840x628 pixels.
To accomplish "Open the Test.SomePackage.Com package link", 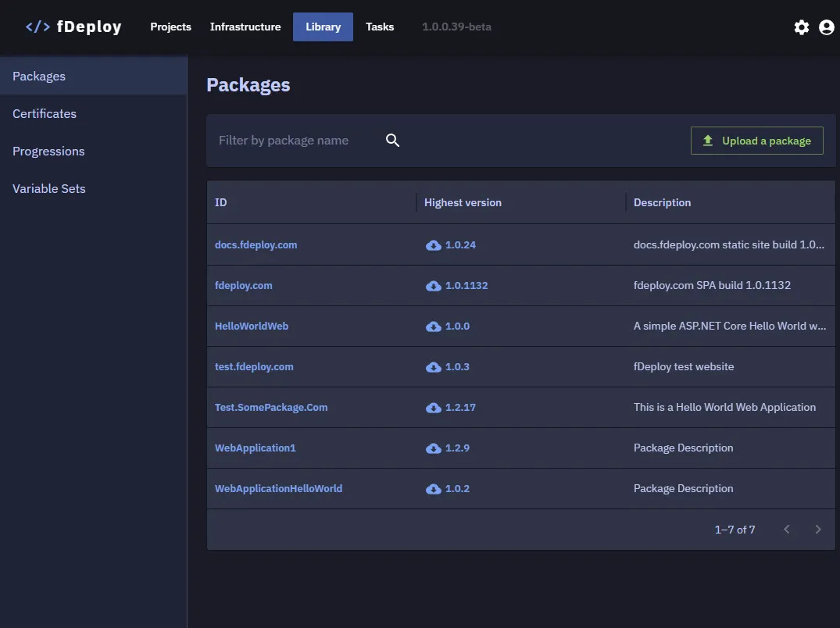I will 271,408.
